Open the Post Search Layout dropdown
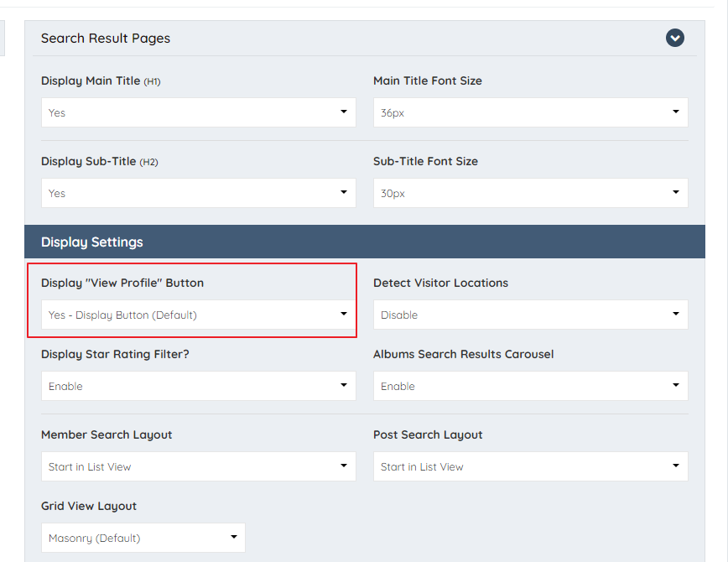 tap(530, 466)
